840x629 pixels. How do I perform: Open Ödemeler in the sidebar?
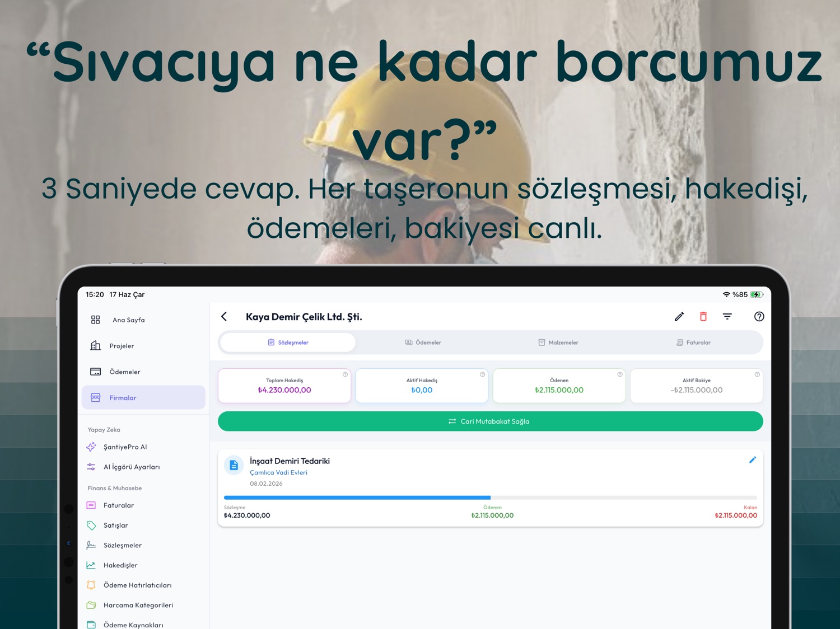pyautogui.click(x=143, y=372)
